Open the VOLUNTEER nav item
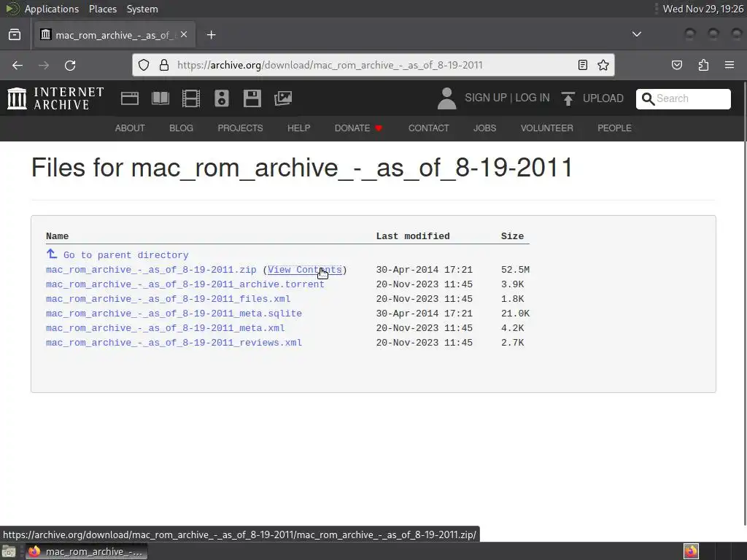 click(546, 128)
